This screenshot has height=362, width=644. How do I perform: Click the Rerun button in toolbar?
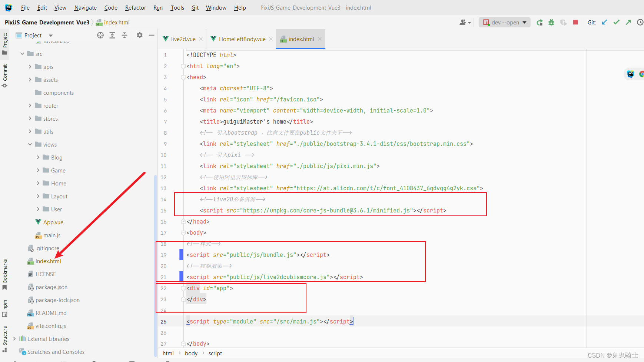(540, 23)
